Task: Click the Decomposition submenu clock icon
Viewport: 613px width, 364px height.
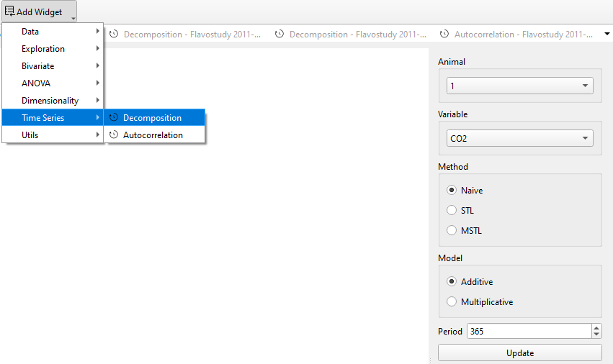Action: (114, 118)
